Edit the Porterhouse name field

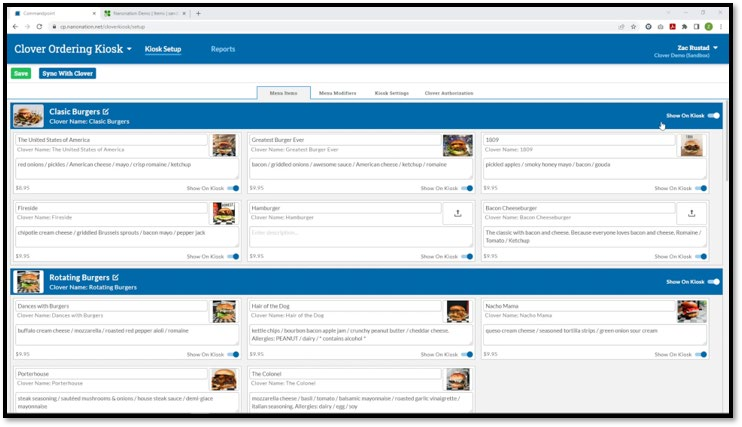tap(112, 374)
